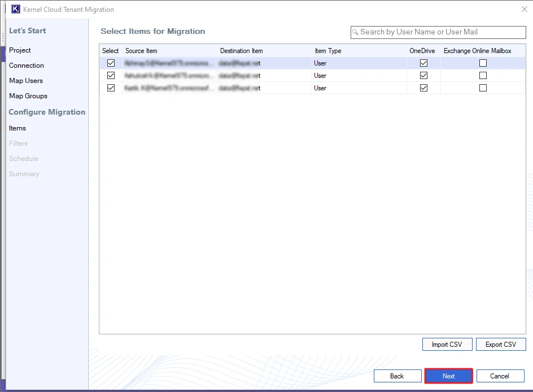Check Exchange Online Mailbox for the third row

(x=483, y=88)
